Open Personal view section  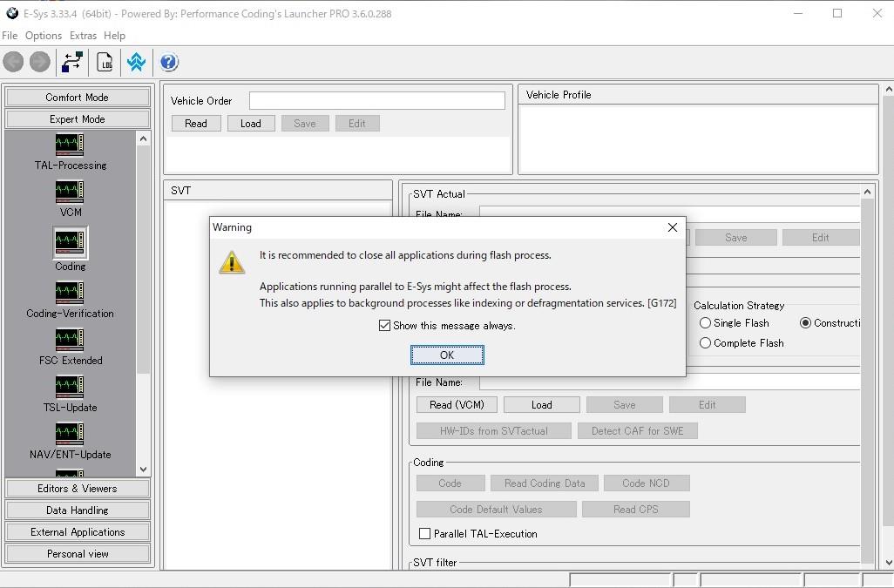point(78,553)
